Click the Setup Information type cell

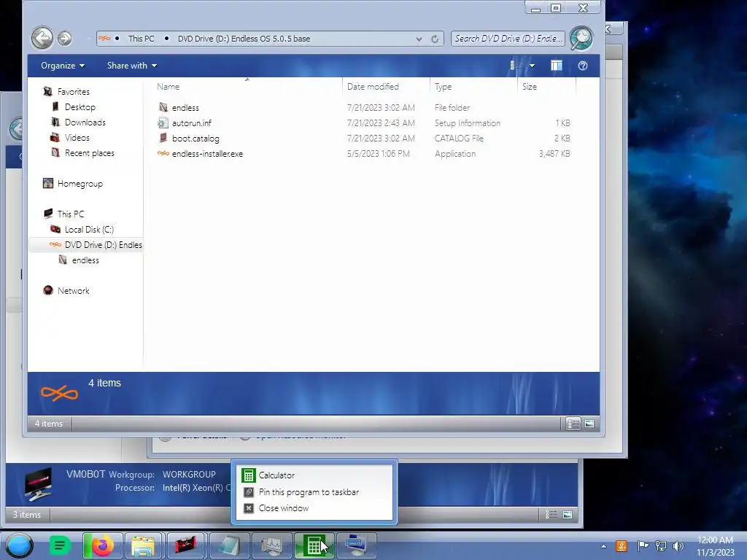click(x=468, y=122)
